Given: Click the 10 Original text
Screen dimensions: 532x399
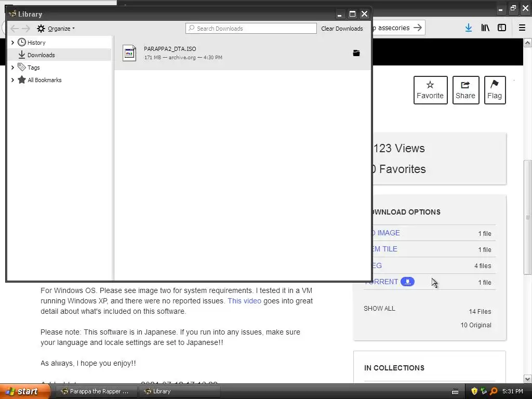Looking at the screenshot, I should (476, 325).
